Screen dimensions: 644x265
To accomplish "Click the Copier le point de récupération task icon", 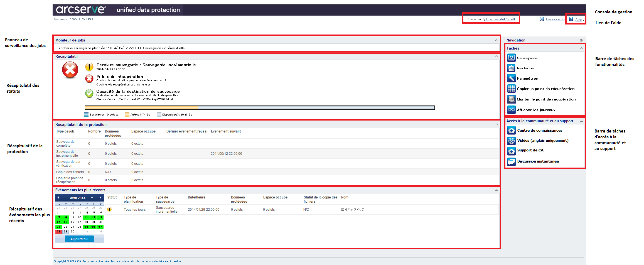I will pyautogui.click(x=511, y=89).
